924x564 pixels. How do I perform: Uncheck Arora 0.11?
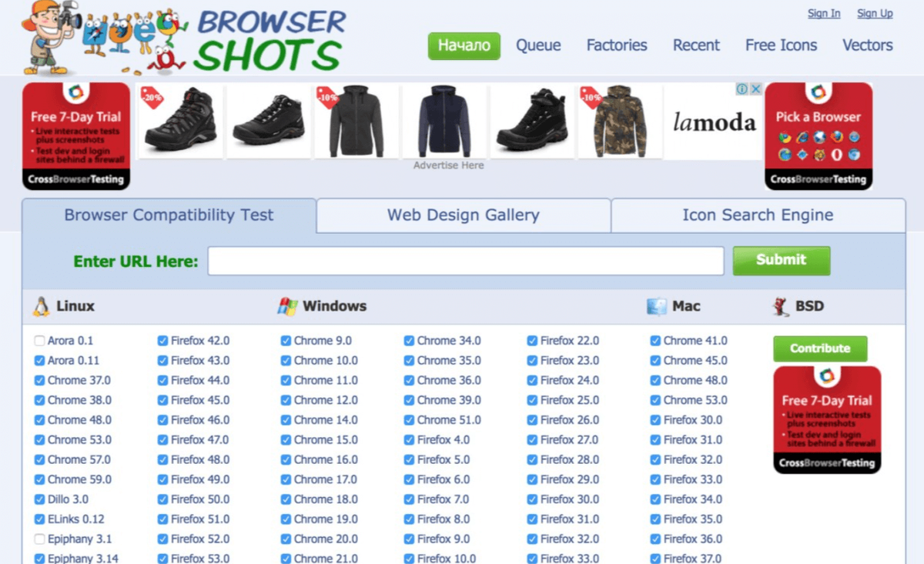(x=40, y=361)
